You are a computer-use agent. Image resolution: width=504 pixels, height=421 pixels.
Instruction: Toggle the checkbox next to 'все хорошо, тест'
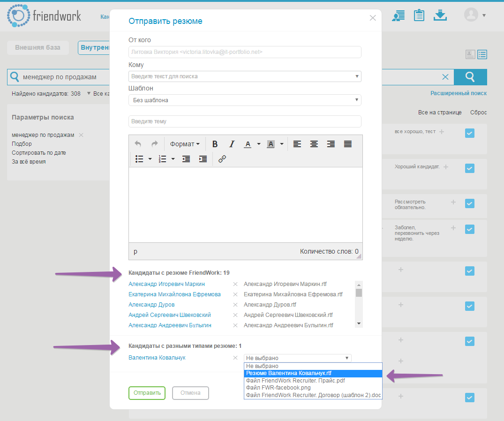tap(469, 133)
